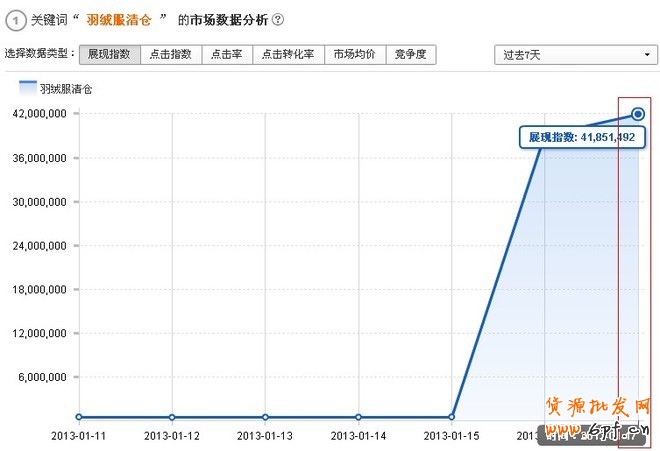Image resolution: width=660 pixels, height=451 pixels.
Task: Click the data point above 2013-01-12
Action: 172,417
